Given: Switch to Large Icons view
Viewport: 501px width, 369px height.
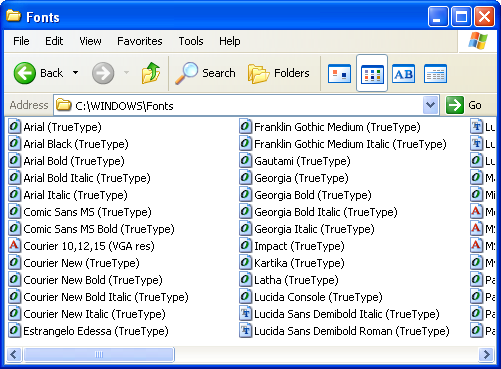Looking at the screenshot, I should tap(339, 73).
